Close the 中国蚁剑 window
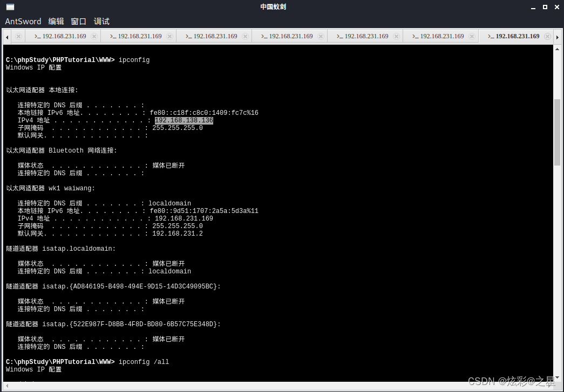Image resolution: width=564 pixels, height=392 pixels. point(557,7)
